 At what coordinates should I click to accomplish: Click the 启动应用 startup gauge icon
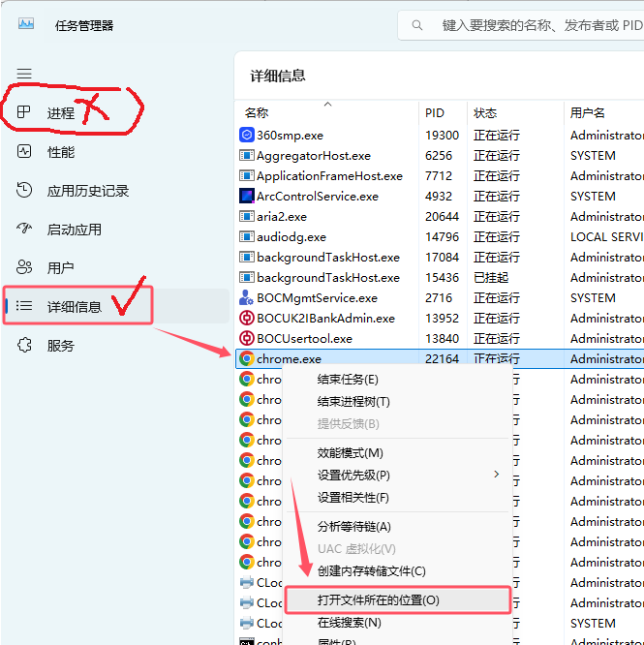click(25, 230)
